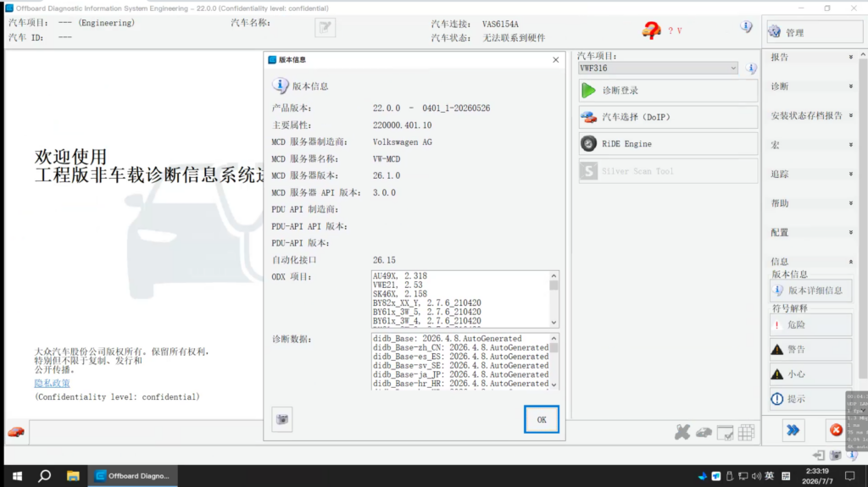Viewport: 868px width, 487px height.
Task: Click the 小心 caution triangle item
Action: (811, 374)
